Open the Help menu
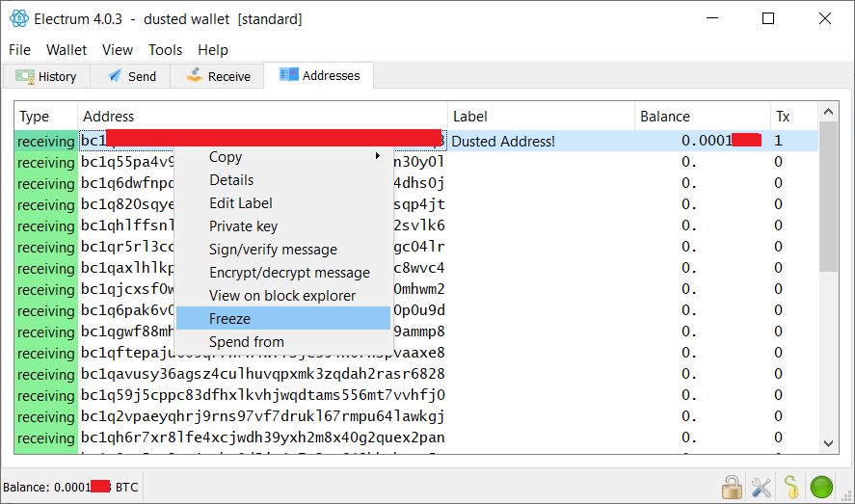The width and height of the screenshot is (855, 504). (x=213, y=50)
